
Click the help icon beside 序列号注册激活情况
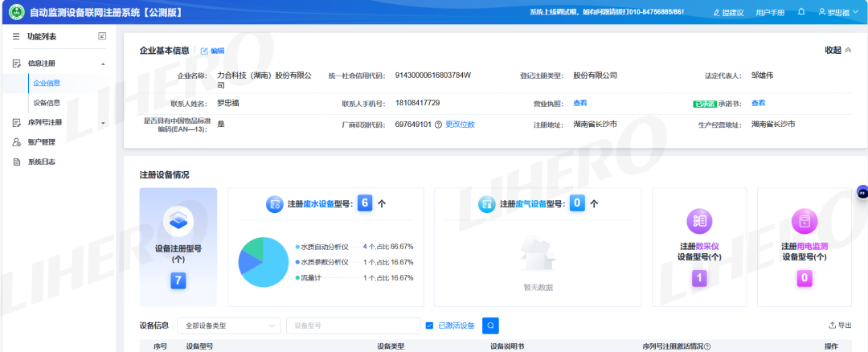(707, 346)
